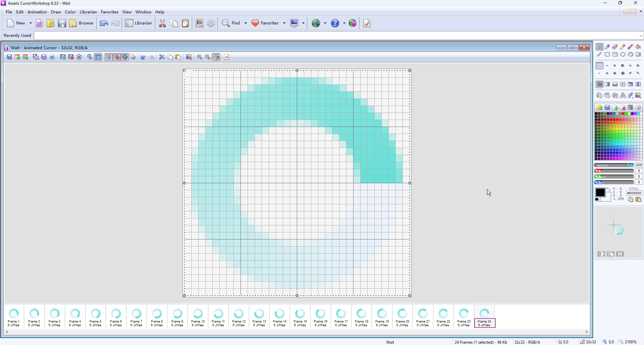The image size is (644, 345).
Task: Click the frame duration stopwatch icon
Action: click(79, 57)
